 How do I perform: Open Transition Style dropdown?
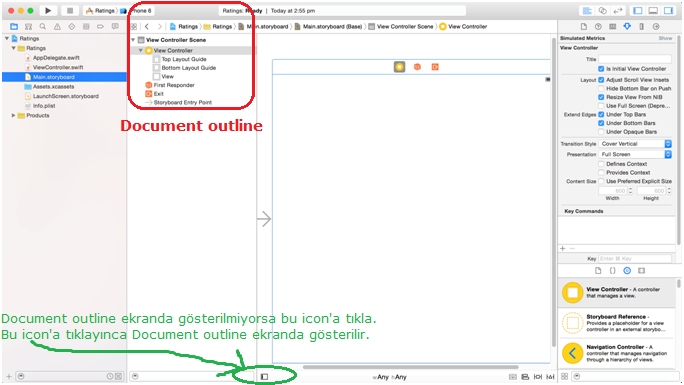[635, 144]
